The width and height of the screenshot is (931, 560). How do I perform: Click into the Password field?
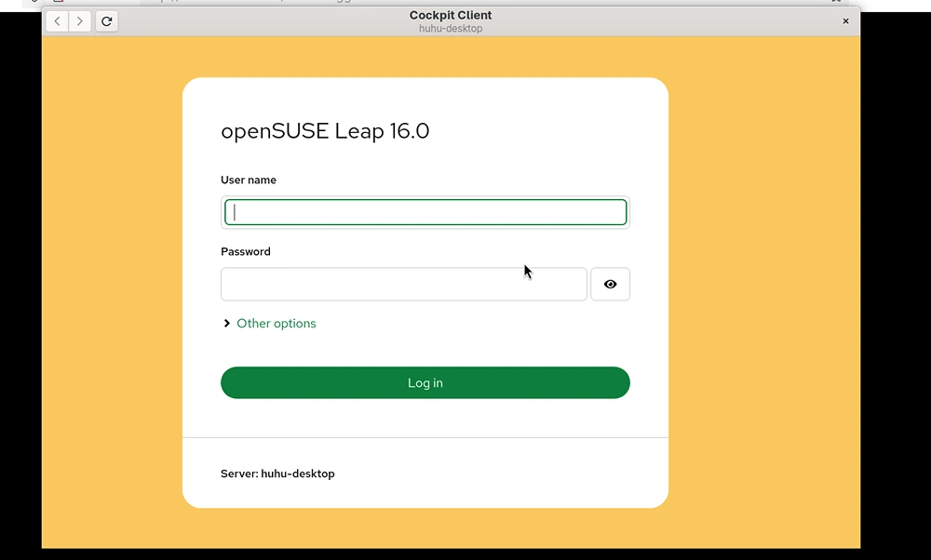pos(404,284)
